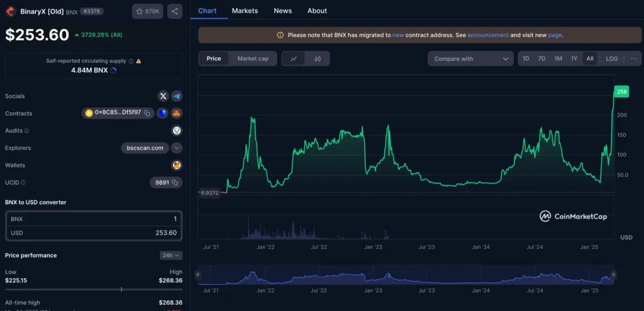Click the info icon next to UCID
The width and height of the screenshot is (644, 311).
[23, 183]
